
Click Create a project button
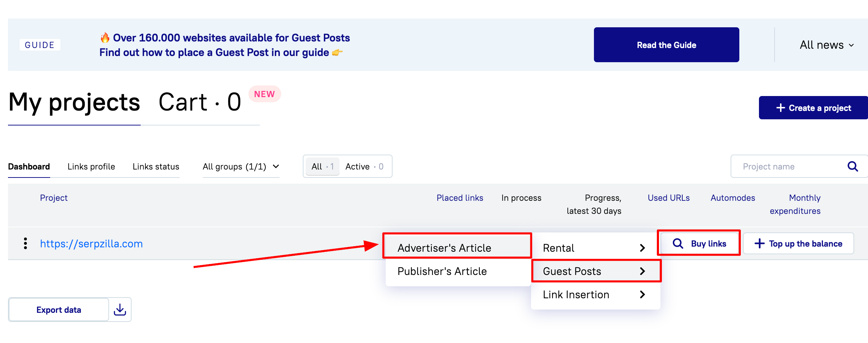click(x=813, y=108)
